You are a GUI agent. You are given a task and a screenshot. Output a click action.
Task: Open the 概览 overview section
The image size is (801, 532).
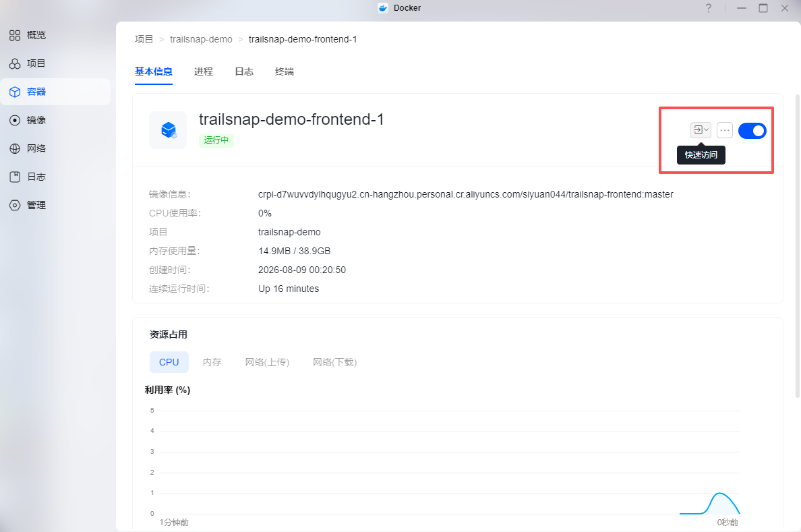click(36, 35)
